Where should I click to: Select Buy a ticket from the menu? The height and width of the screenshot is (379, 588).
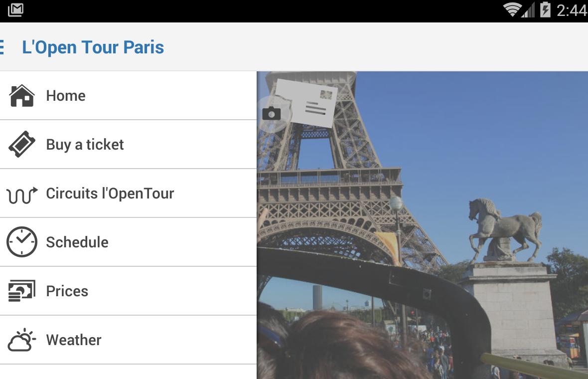[x=85, y=145]
